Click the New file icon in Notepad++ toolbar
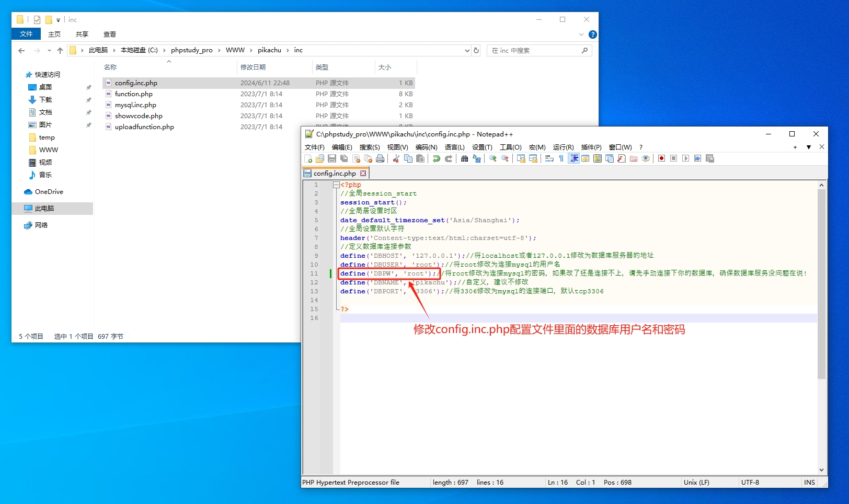 pos(308,158)
